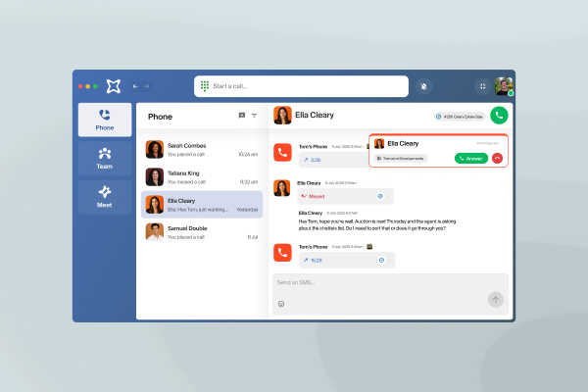Expand the Missed call chevron

388,196
